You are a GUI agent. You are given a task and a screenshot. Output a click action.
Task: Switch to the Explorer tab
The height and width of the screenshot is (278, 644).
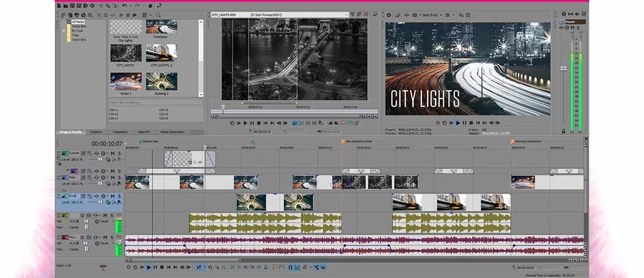coord(96,132)
